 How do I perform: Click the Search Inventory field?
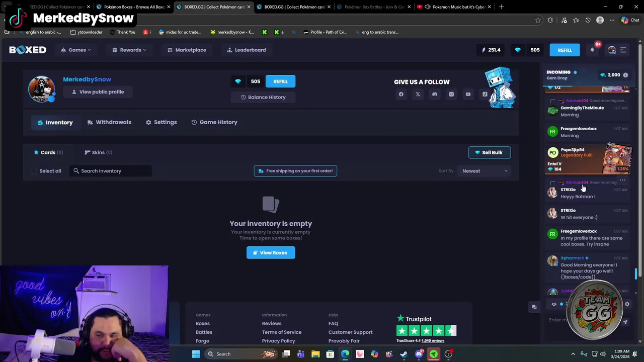111,171
